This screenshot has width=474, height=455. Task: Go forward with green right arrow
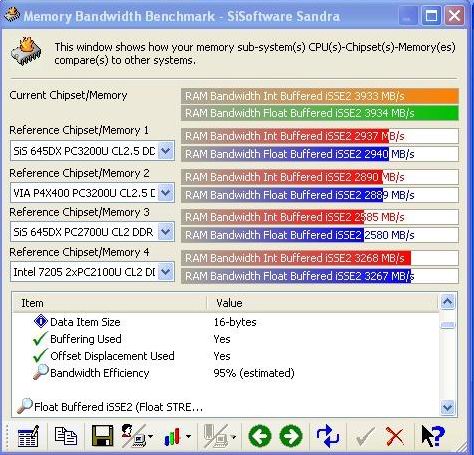[291, 436]
